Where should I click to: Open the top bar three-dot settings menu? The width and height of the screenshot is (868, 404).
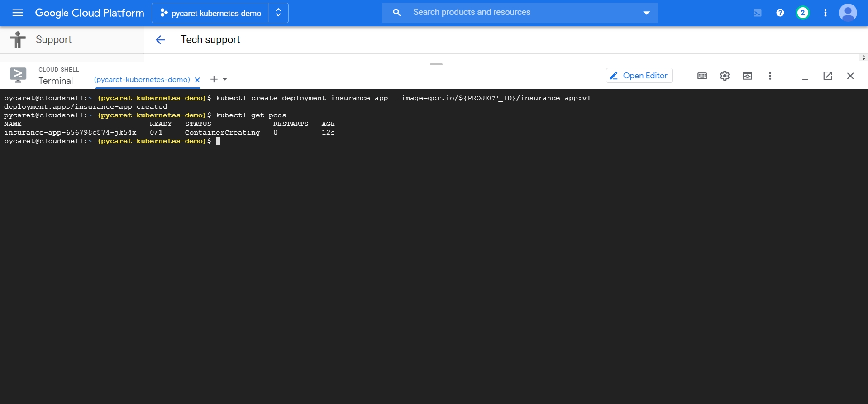[x=825, y=13]
